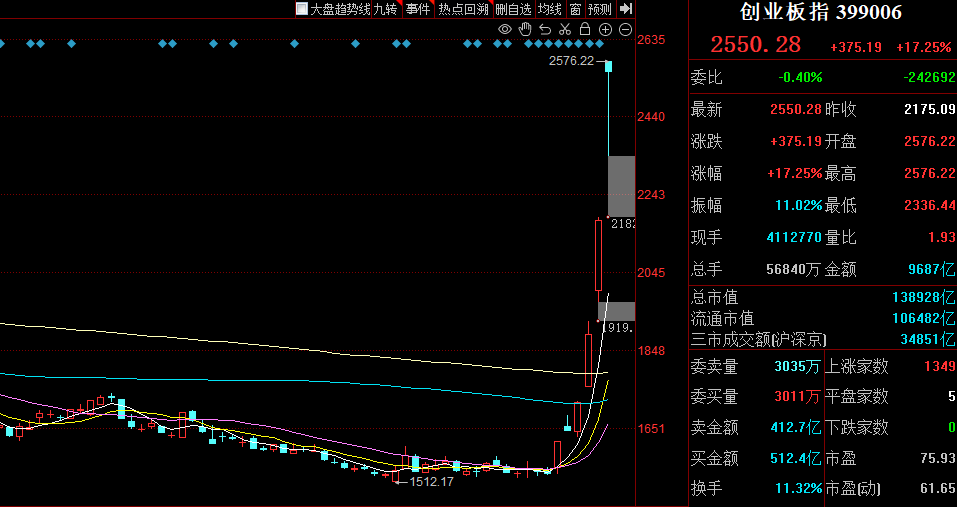
Task: Click the 删自选 button
Action: (x=514, y=9)
